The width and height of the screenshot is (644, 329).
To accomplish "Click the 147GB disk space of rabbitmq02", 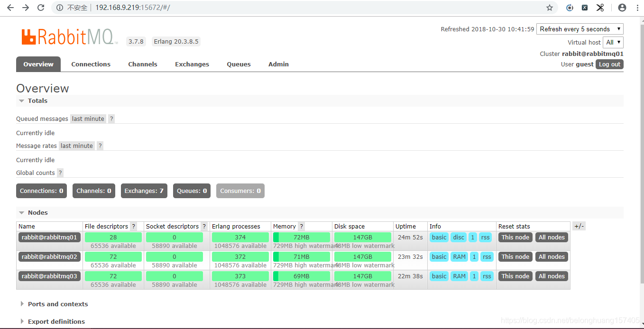I will pos(363,256).
